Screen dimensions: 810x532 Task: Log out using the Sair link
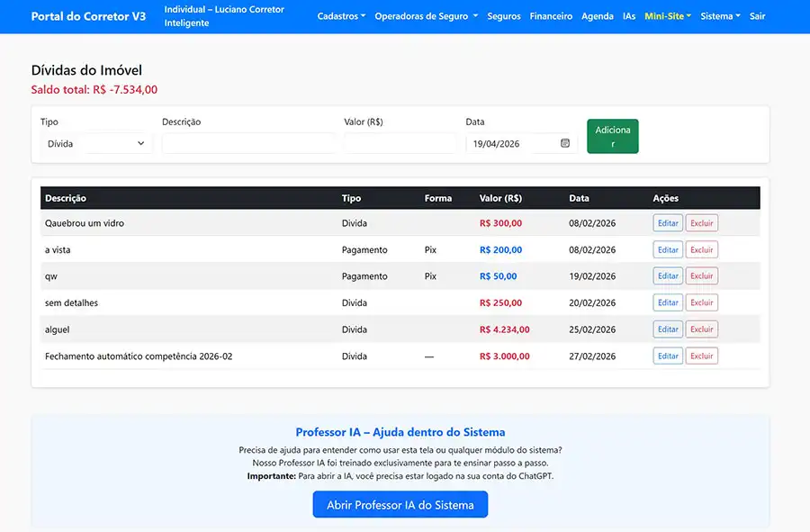click(757, 15)
